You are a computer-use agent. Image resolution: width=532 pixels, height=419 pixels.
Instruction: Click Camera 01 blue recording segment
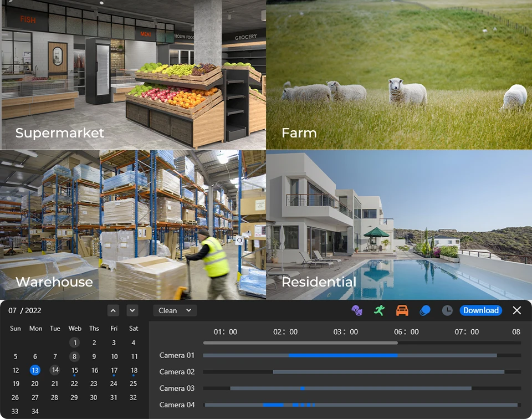pos(343,356)
